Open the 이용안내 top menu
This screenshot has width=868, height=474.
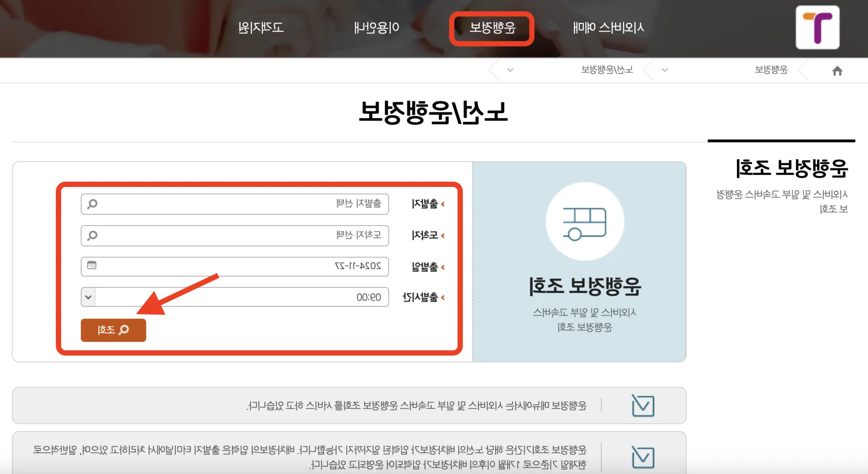tap(376, 27)
